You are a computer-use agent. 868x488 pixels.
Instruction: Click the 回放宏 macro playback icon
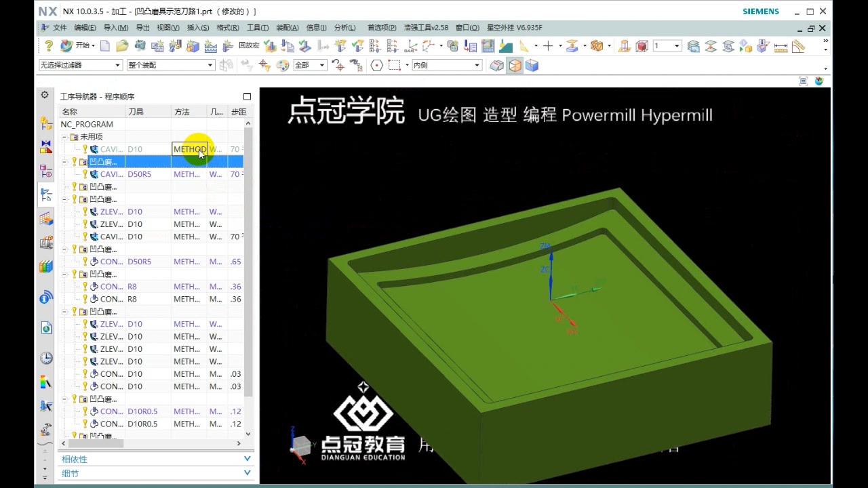pyautogui.click(x=248, y=46)
